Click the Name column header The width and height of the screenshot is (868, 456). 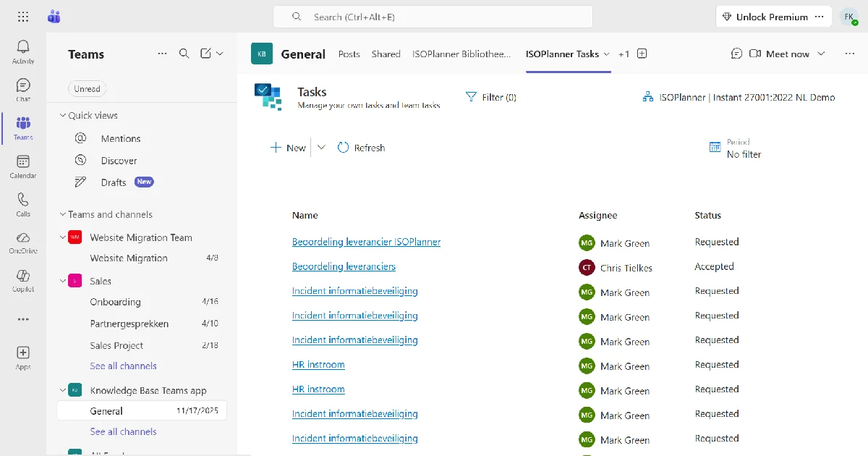tap(305, 215)
